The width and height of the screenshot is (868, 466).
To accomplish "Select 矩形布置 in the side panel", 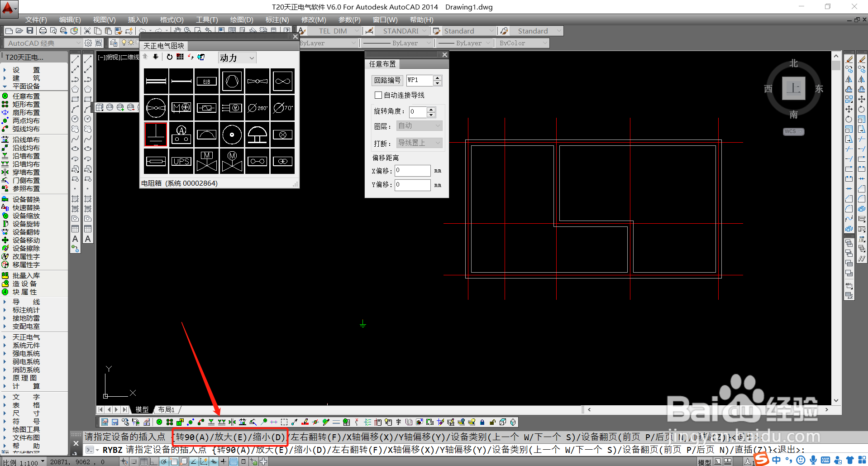I will (26, 104).
